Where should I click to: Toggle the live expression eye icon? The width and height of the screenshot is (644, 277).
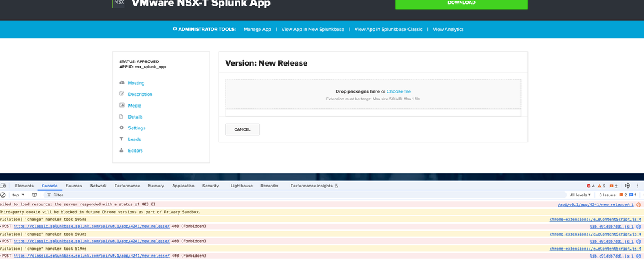click(35, 195)
